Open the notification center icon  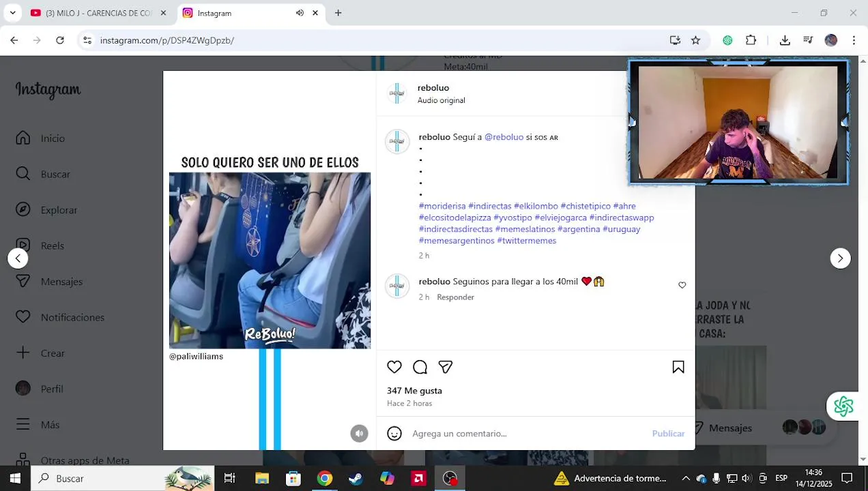[x=847, y=478]
